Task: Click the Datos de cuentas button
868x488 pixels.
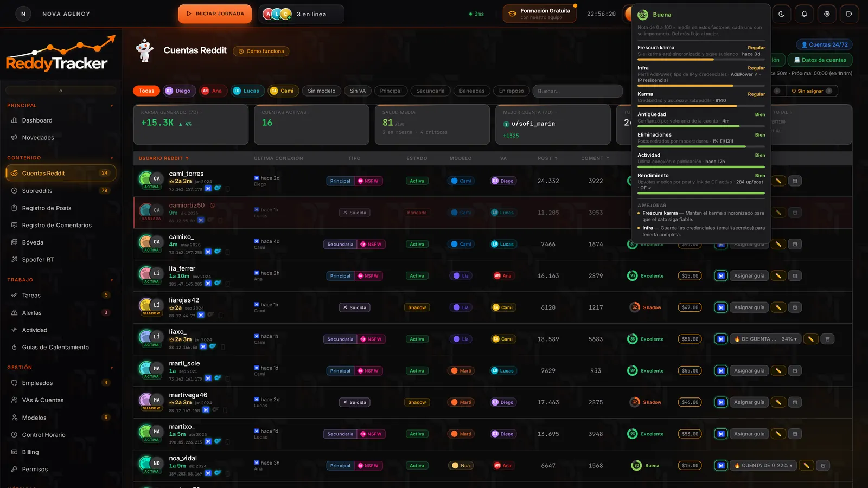Action: (820, 60)
